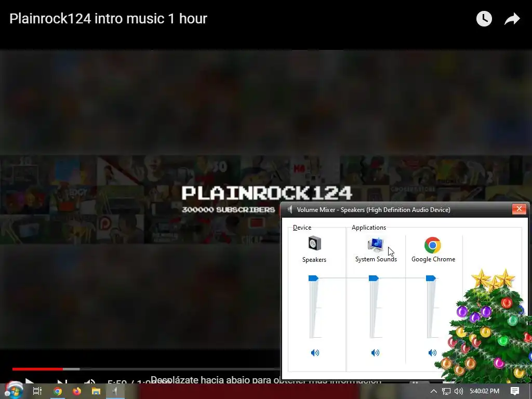532x399 pixels.
Task: Mute Google Chrome in the mixer
Action: click(x=432, y=353)
